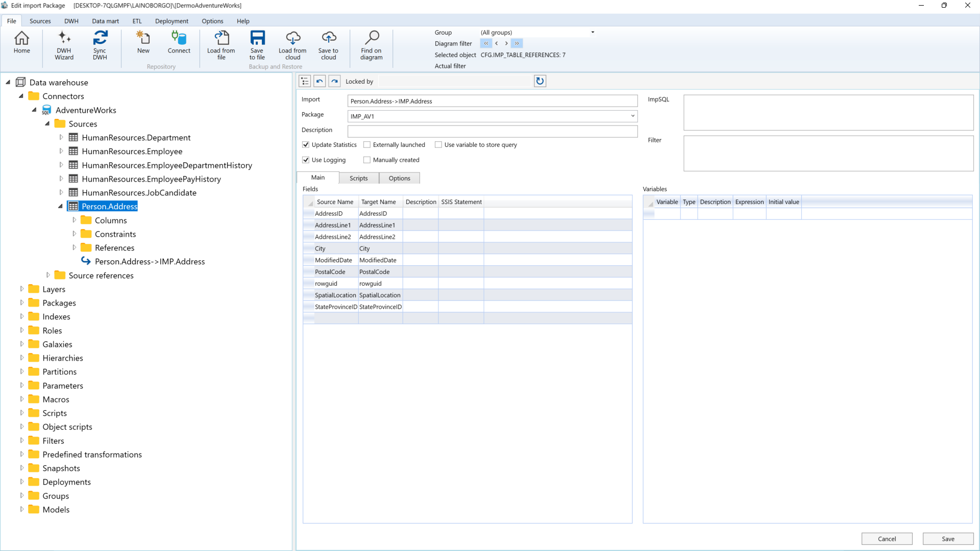This screenshot has width=980, height=551.
Task: Redo the last edit
Action: [x=334, y=81]
